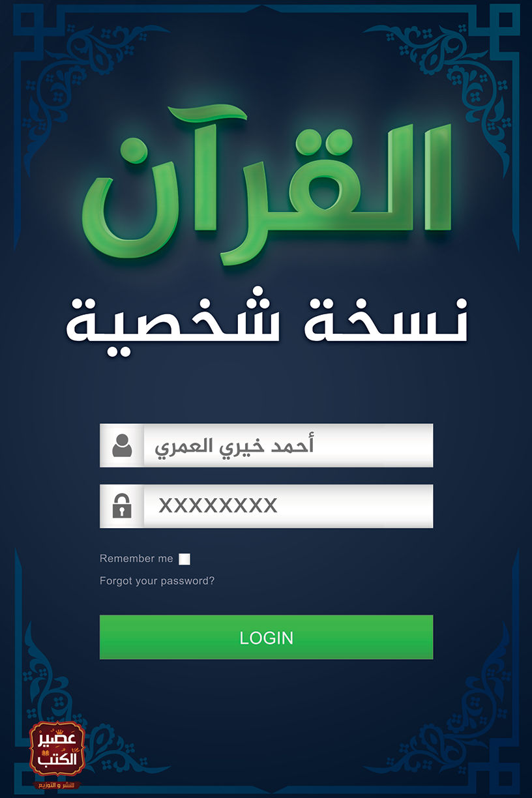Click the golden crown in the publisher logo
This screenshot has width=532, height=798.
point(59,732)
